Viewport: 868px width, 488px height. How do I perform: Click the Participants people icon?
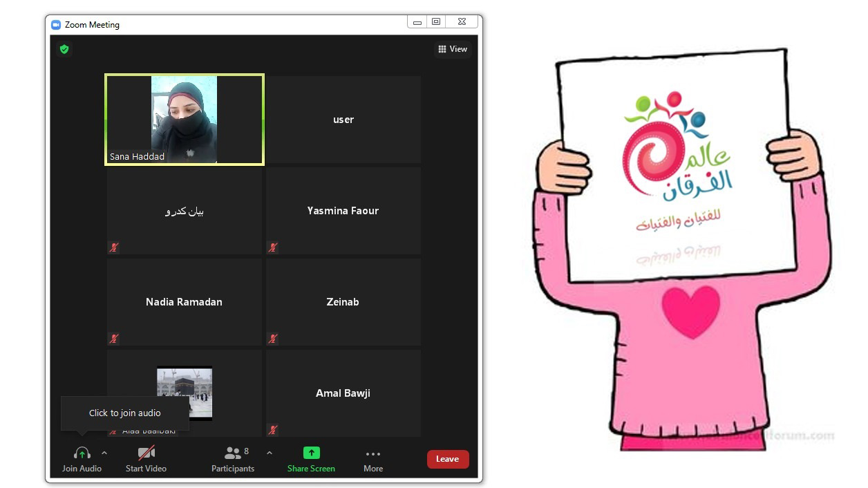pyautogui.click(x=233, y=453)
